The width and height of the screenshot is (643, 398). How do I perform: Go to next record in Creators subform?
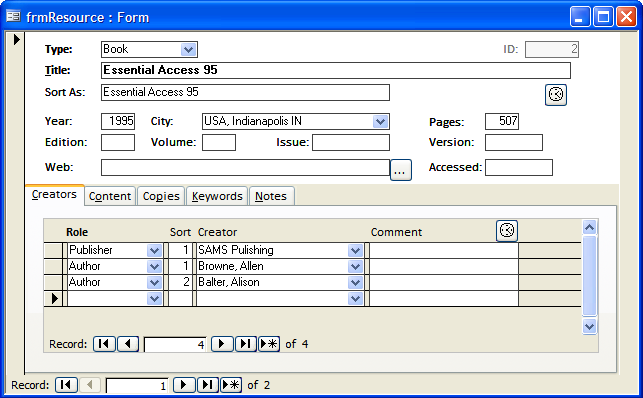222,343
